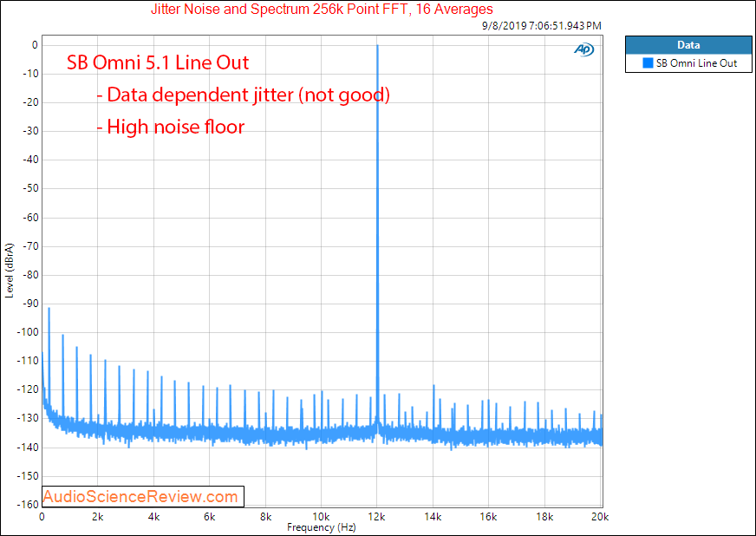
Task: Click the '20k' frequency tick label
Action: [600, 517]
